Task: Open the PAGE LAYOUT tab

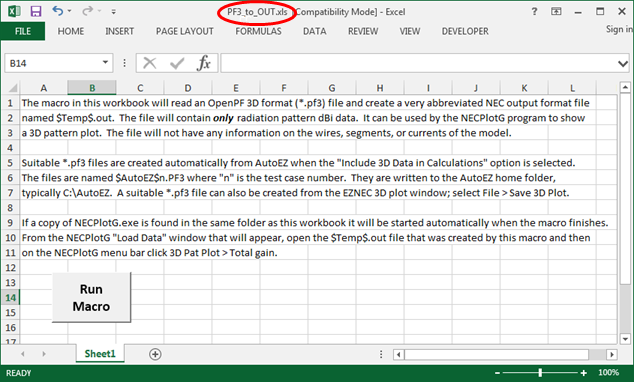Action: pos(185,31)
